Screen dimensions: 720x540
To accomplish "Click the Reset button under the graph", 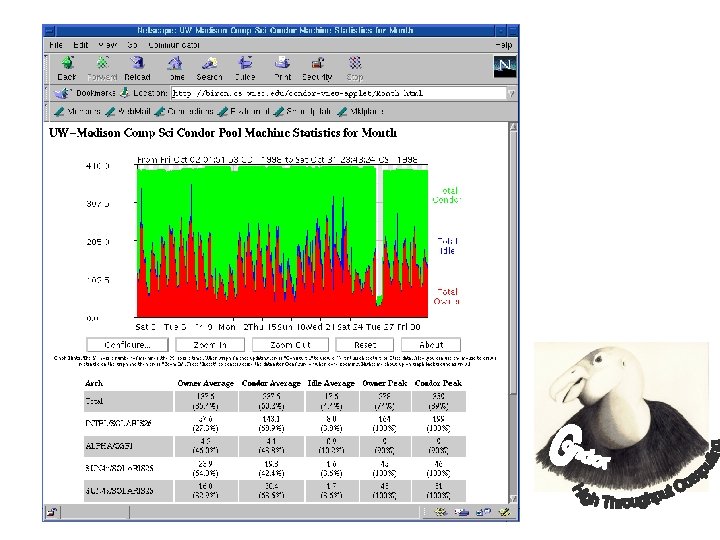I will (365, 345).
